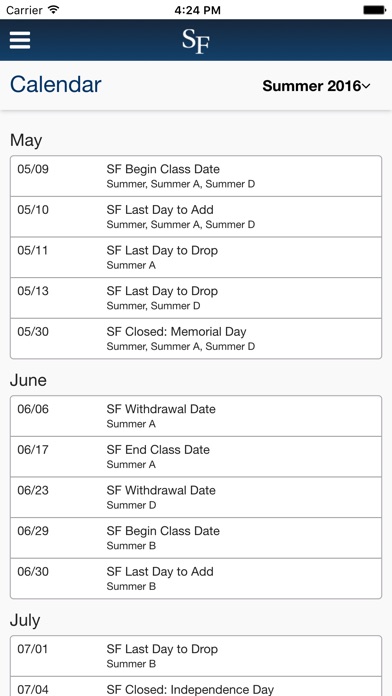Choose the 06/30 SF Last Day to Add row
Screen dimensions: 392x696
196,578
